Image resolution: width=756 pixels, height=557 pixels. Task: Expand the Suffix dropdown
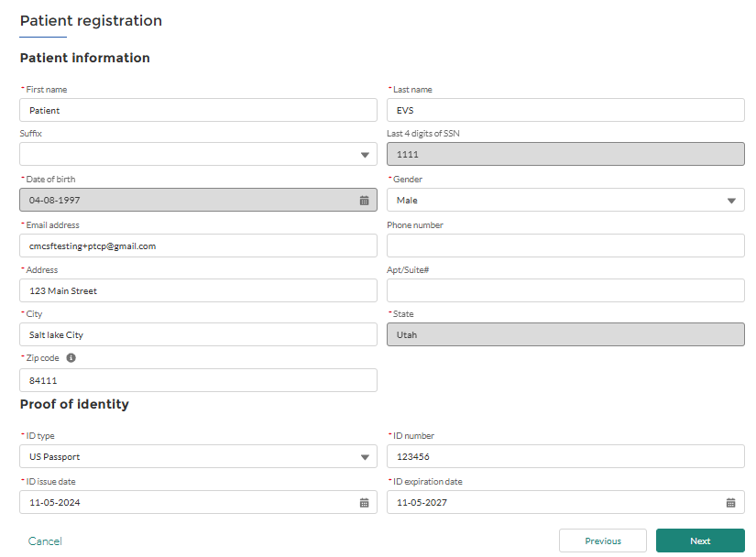click(x=198, y=154)
